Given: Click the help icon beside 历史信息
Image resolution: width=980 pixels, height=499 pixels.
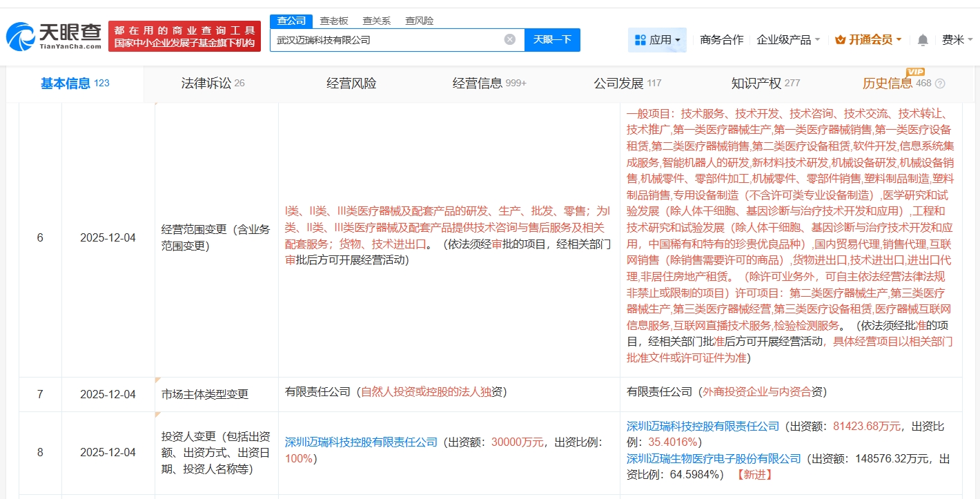Looking at the screenshot, I should tap(940, 84).
